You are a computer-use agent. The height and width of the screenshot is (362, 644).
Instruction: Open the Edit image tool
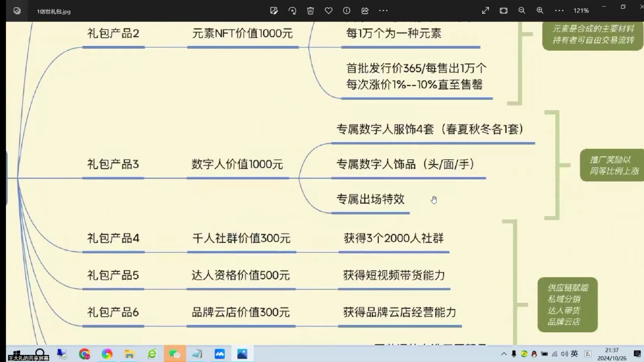coord(274,11)
